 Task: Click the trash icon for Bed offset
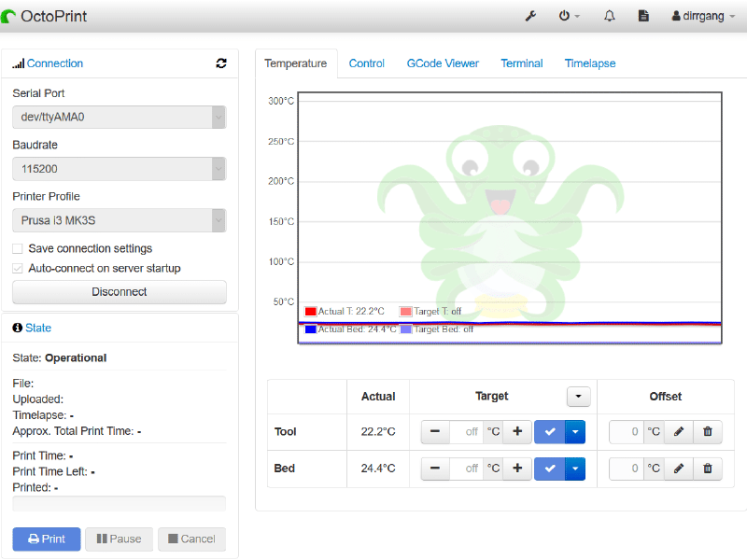(x=708, y=469)
